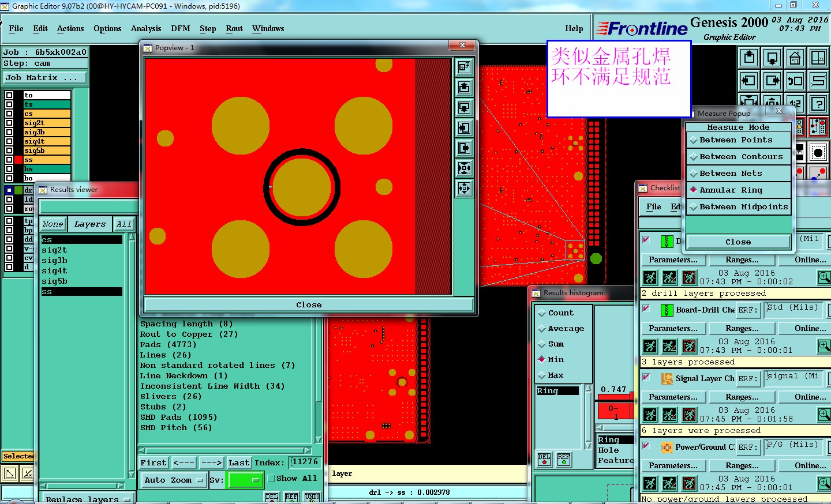The image size is (831, 504).
Task: Zoom out icon in the Popview window
Action: pos(464,189)
